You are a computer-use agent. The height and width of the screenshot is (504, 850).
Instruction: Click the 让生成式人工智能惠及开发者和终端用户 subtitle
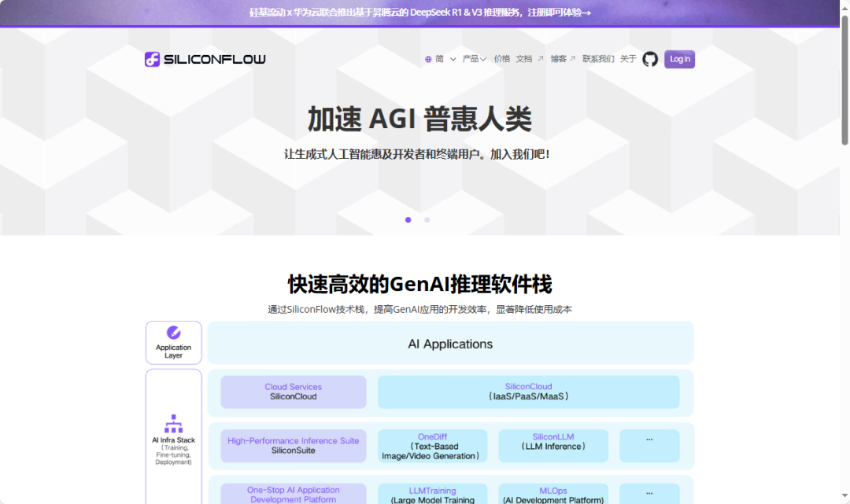417,154
